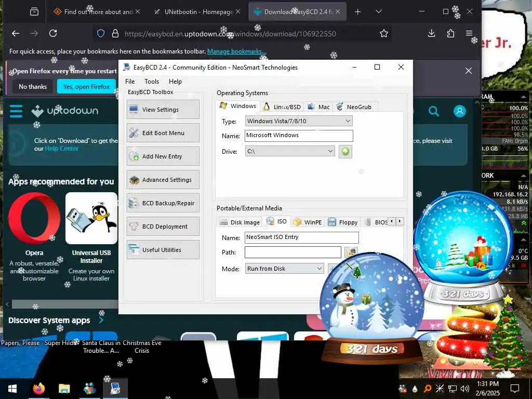The height and width of the screenshot is (399, 532).
Task: Switch to NeoGrub tab
Action: [354, 107]
